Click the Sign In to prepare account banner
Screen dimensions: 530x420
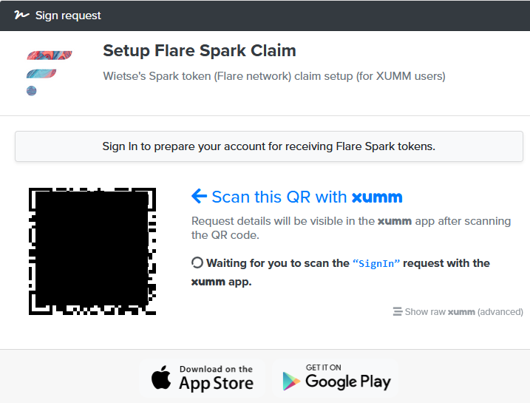[269, 146]
